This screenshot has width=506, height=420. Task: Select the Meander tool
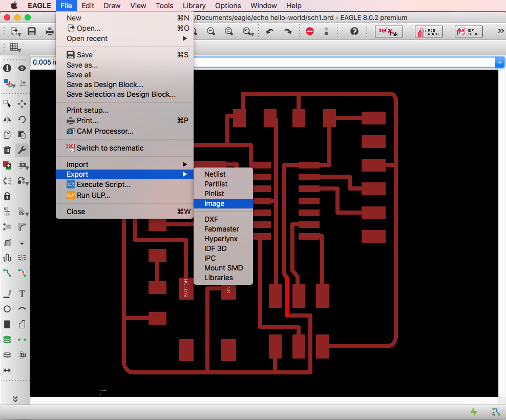point(7,258)
